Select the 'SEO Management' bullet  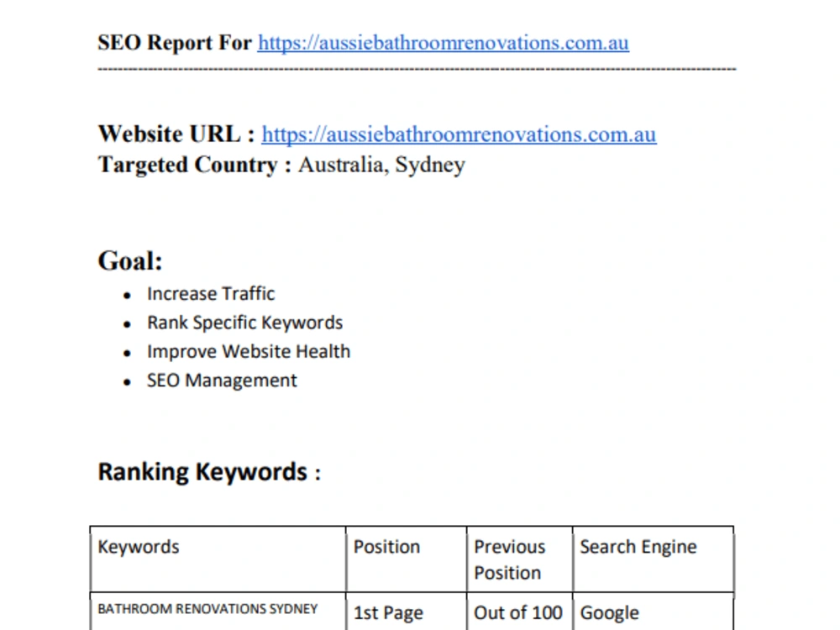point(222,381)
